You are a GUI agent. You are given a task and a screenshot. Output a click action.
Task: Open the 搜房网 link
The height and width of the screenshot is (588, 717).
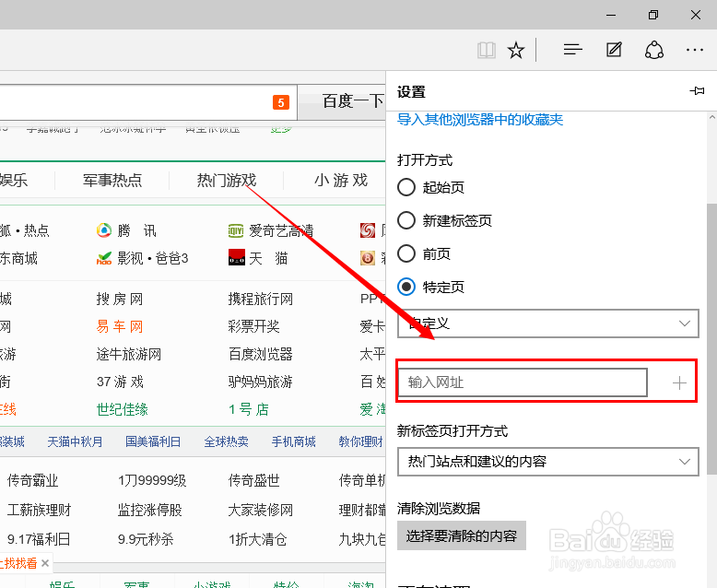coord(120,299)
